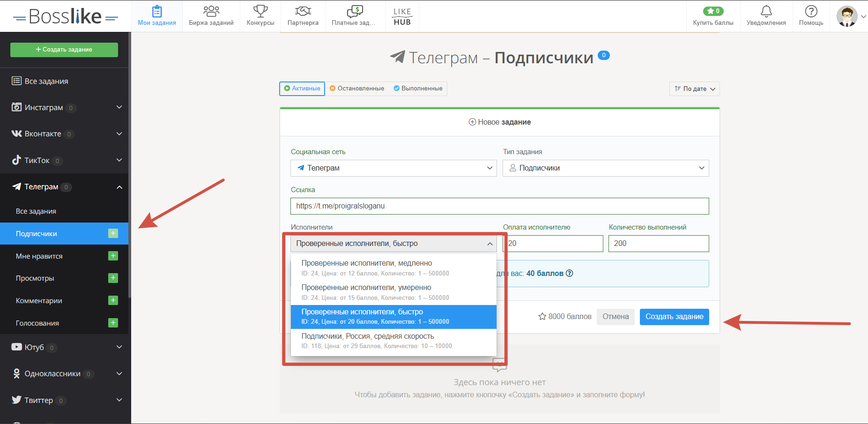Select Проверенные исполнители, медленно option
The height and width of the screenshot is (424, 868).
click(393, 268)
